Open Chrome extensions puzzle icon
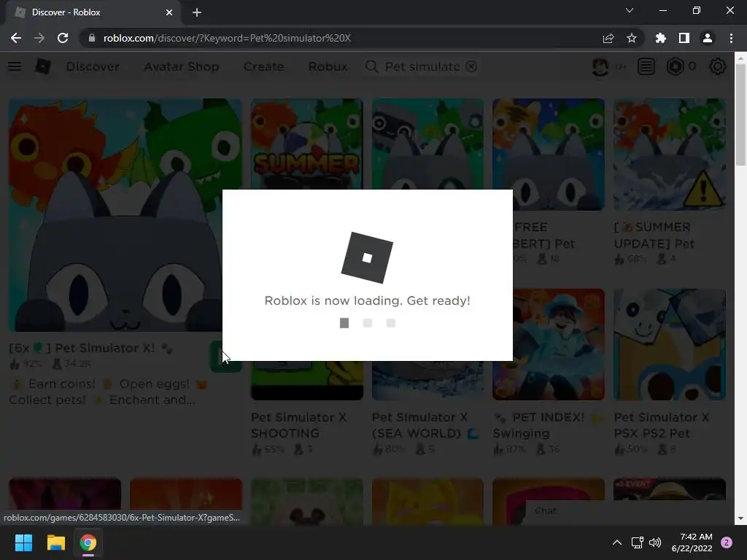Image resolution: width=747 pixels, height=560 pixels. 661,38
